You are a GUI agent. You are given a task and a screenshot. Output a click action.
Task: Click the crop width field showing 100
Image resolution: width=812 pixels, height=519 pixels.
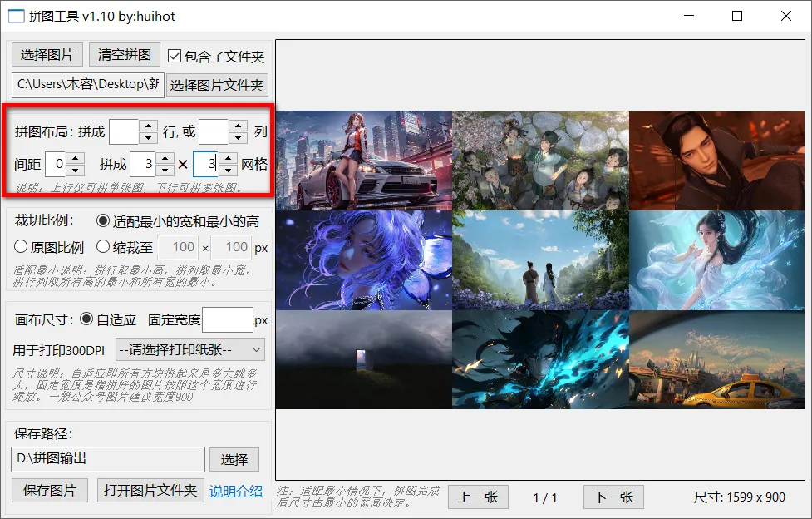coord(178,247)
